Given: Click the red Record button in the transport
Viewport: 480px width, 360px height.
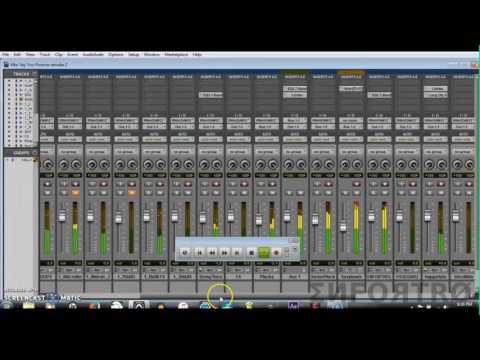Looking at the screenshot, I should click(276, 253).
